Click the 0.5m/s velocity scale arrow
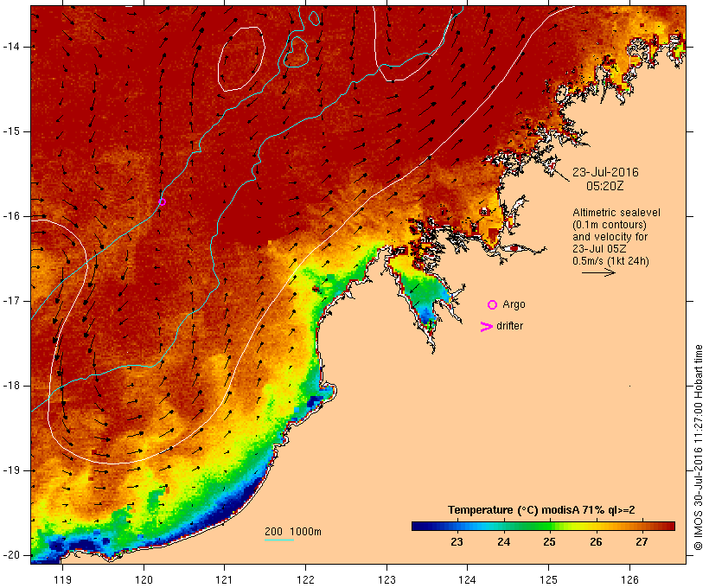 point(598,272)
